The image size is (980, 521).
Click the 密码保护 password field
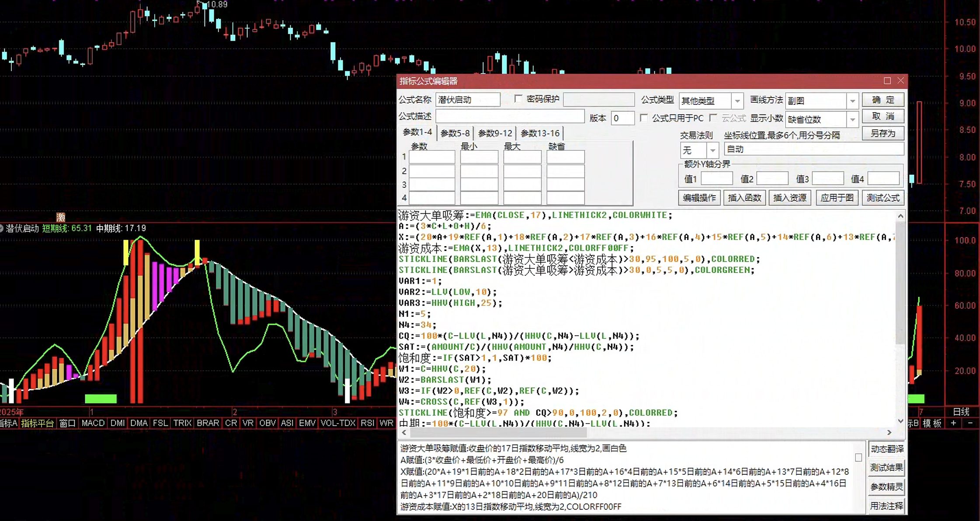[x=599, y=100]
